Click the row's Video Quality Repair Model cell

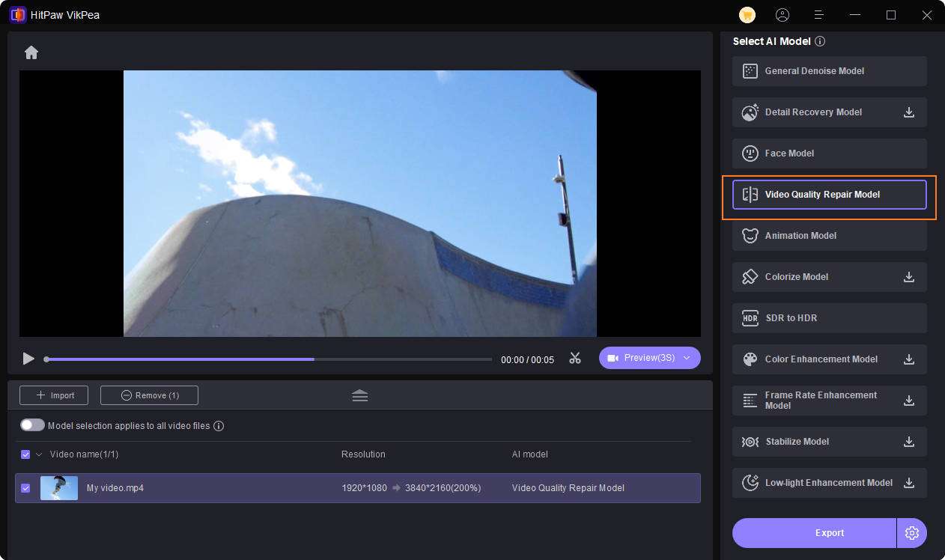point(568,488)
